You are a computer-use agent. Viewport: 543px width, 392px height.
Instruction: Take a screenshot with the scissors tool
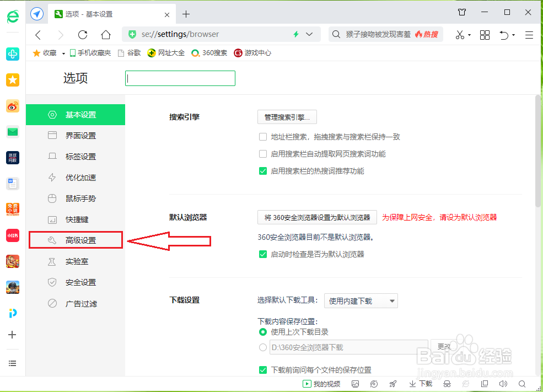tap(460, 34)
